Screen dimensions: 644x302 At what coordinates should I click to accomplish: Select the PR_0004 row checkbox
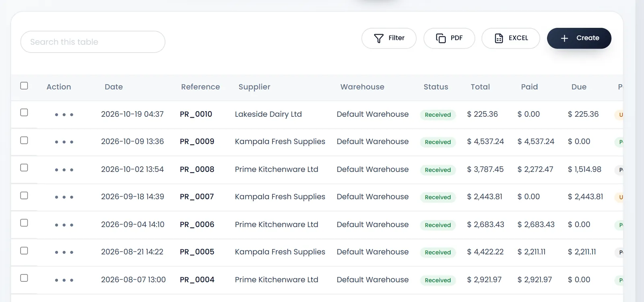[24, 278]
